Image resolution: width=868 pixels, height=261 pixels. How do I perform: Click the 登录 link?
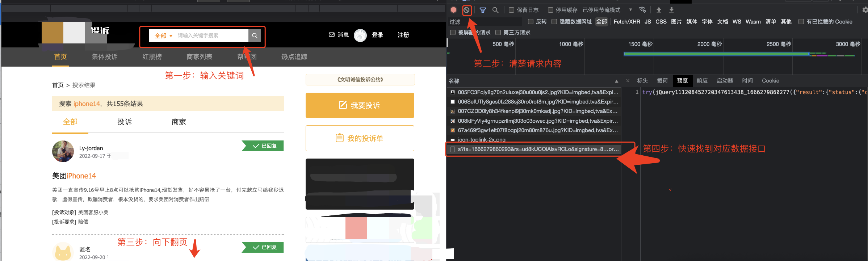click(x=378, y=35)
